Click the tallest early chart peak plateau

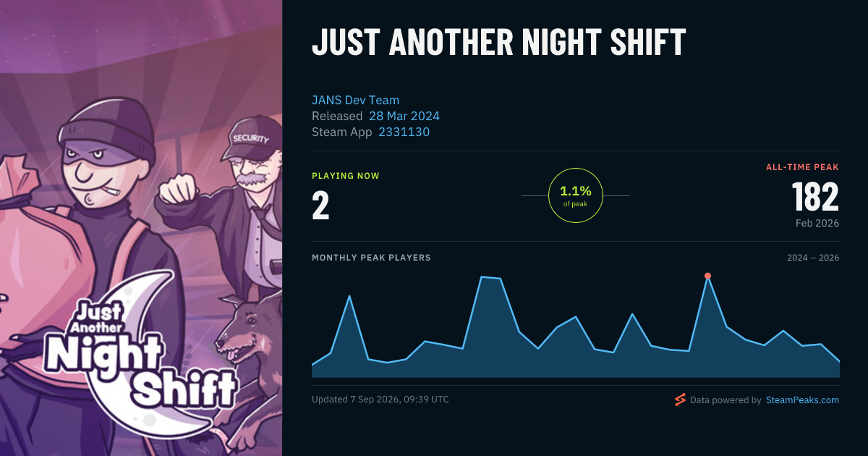pyautogui.click(x=491, y=277)
